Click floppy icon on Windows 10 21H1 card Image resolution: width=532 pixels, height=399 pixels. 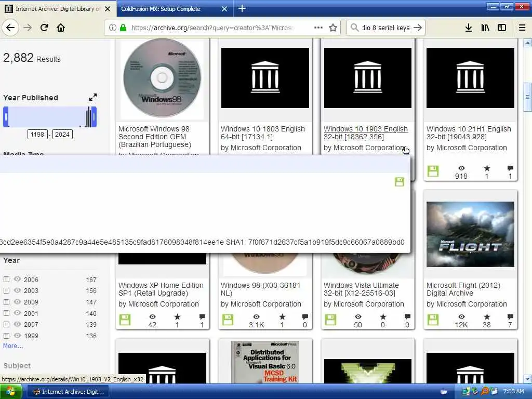click(433, 171)
